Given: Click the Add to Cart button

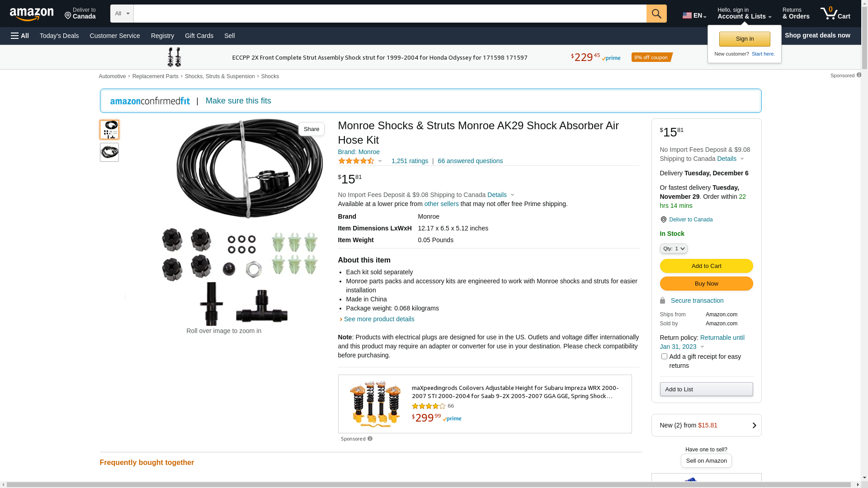Looking at the screenshot, I should coord(706,266).
